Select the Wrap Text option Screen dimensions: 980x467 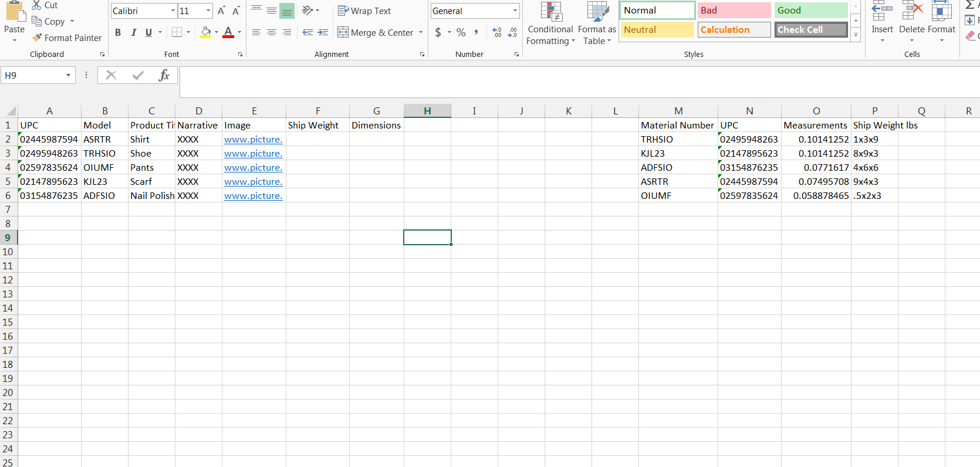364,11
